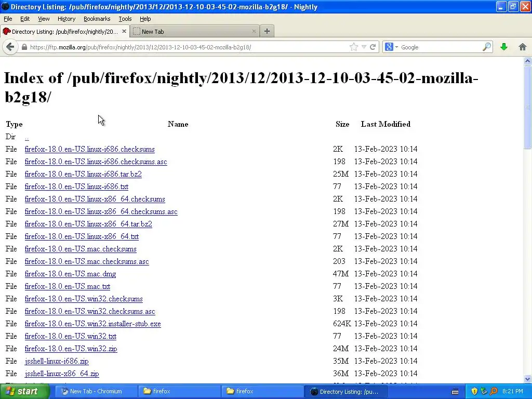This screenshot has width=532, height=399.
Task: Click the on-screen keyboard taskbar icon
Action: click(x=455, y=392)
